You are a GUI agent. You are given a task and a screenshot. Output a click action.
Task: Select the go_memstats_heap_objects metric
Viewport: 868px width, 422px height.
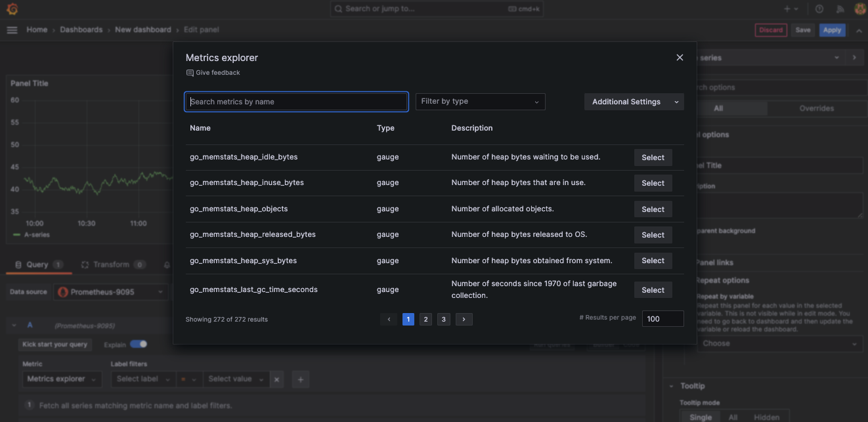click(653, 209)
